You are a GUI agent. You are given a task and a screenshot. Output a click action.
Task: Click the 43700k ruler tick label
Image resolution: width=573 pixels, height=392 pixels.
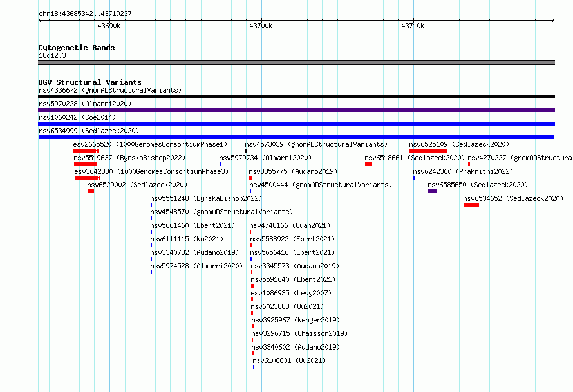pyautogui.click(x=261, y=26)
